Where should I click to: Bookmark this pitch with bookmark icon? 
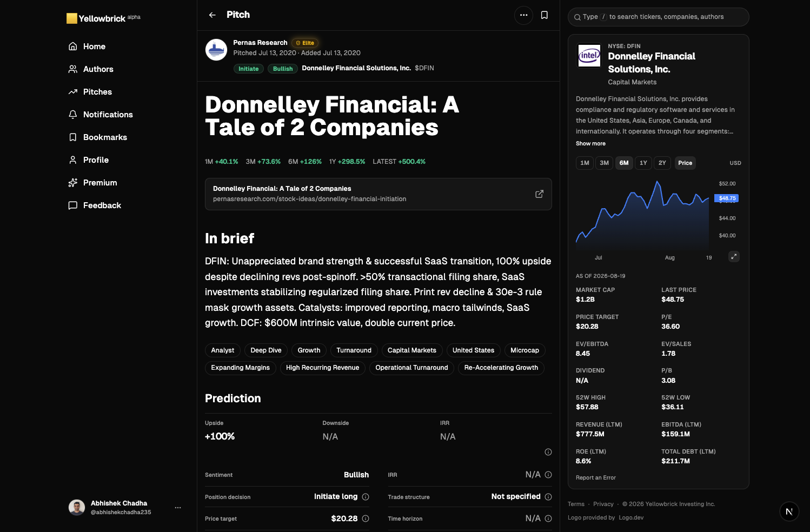(545, 15)
